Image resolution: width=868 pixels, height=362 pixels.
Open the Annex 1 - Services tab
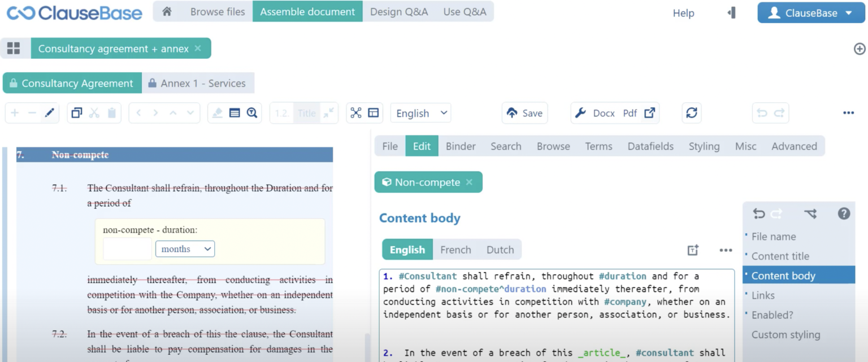(198, 83)
